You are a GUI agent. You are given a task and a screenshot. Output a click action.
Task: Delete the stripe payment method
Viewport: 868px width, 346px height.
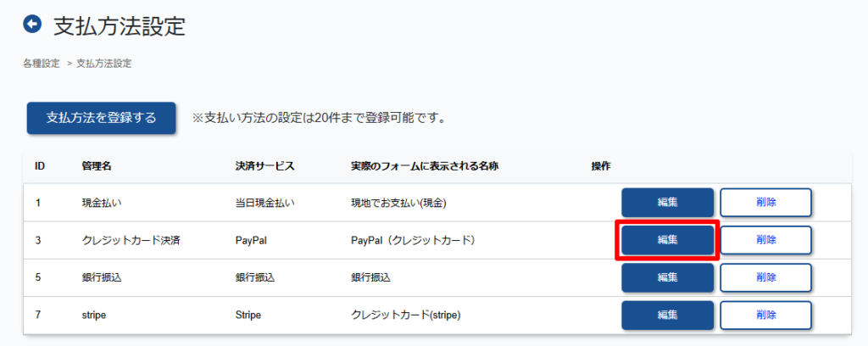coord(765,315)
